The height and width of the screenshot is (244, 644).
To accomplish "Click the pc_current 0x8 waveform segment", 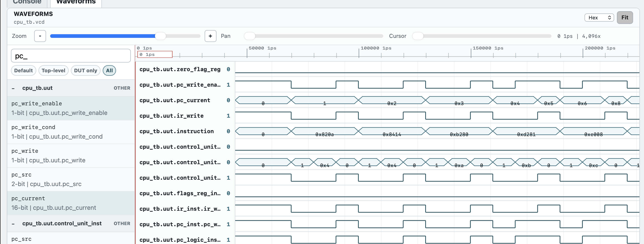I will [616, 100].
